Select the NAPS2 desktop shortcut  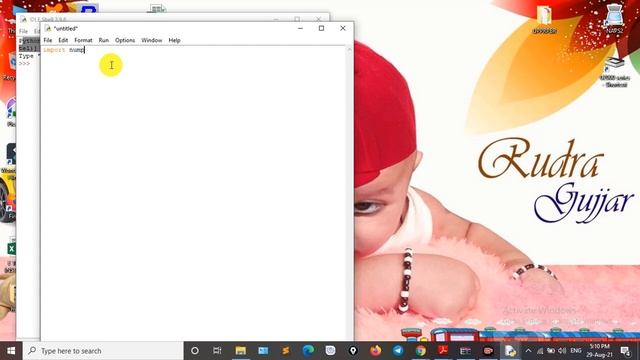tap(614, 19)
